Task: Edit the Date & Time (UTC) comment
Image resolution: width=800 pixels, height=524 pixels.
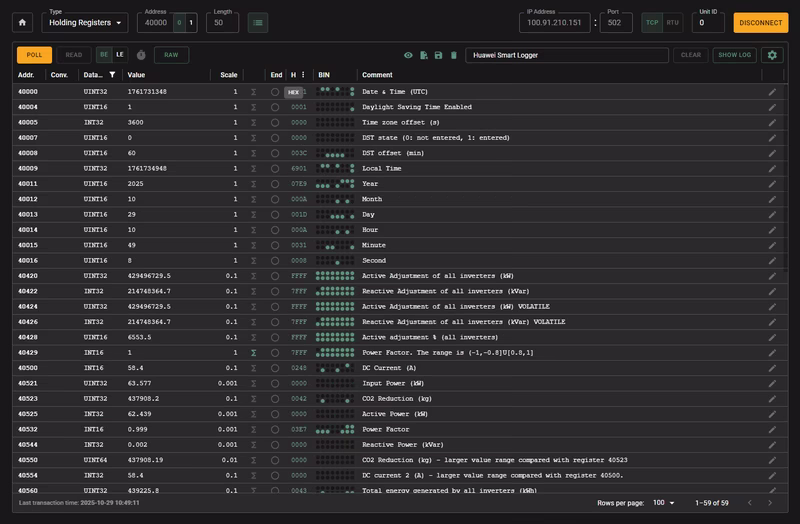Action: 771,91
